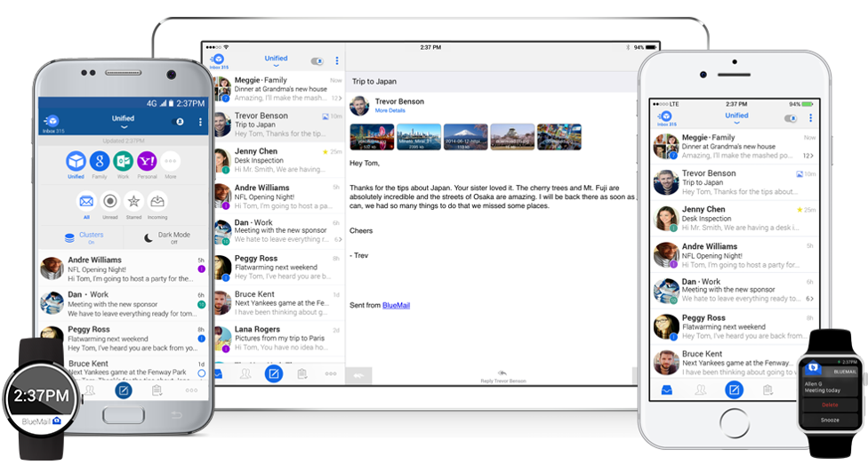The height and width of the screenshot is (473, 868).
Task: Open contacts icon in tablet bottom bar
Action: point(245,374)
